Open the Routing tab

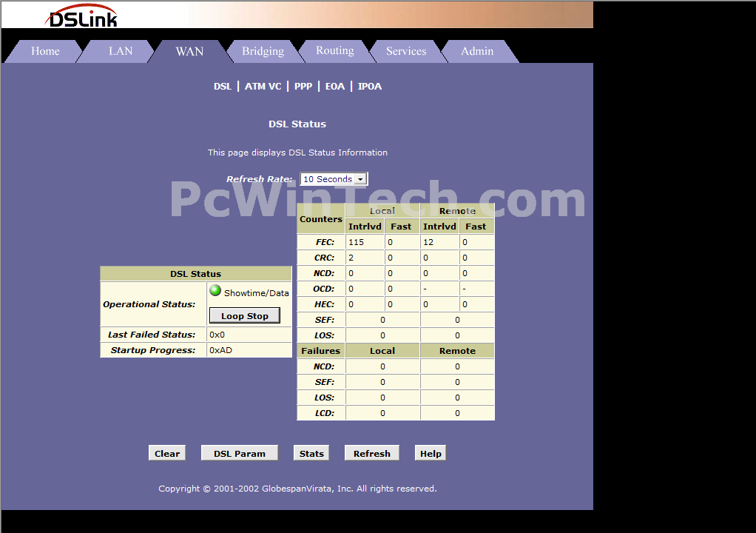point(334,50)
